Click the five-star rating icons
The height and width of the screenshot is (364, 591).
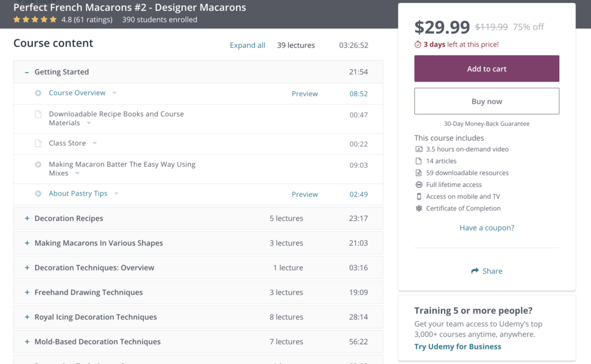click(x=35, y=20)
